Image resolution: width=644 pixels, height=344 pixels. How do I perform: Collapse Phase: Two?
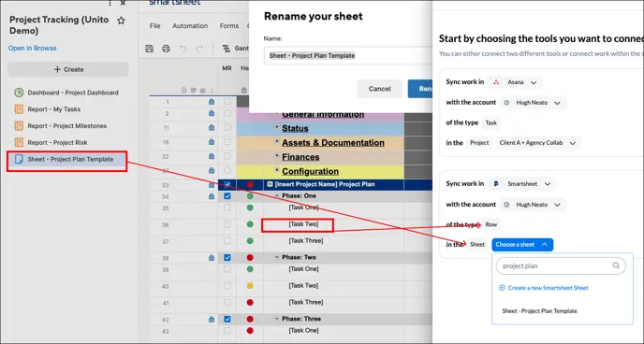point(277,257)
